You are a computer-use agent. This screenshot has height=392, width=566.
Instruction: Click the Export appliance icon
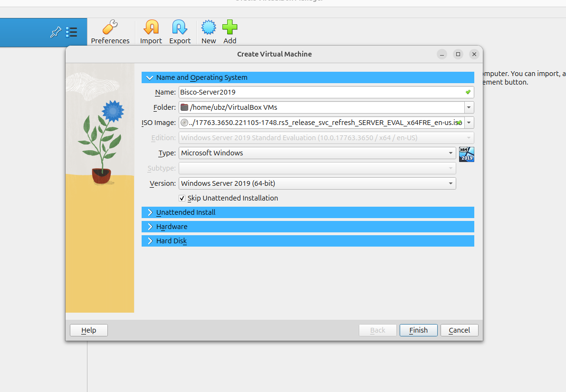[180, 28]
